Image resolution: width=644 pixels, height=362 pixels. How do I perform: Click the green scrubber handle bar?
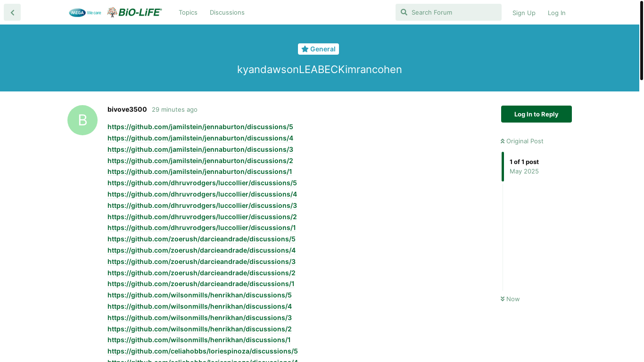(503, 166)
